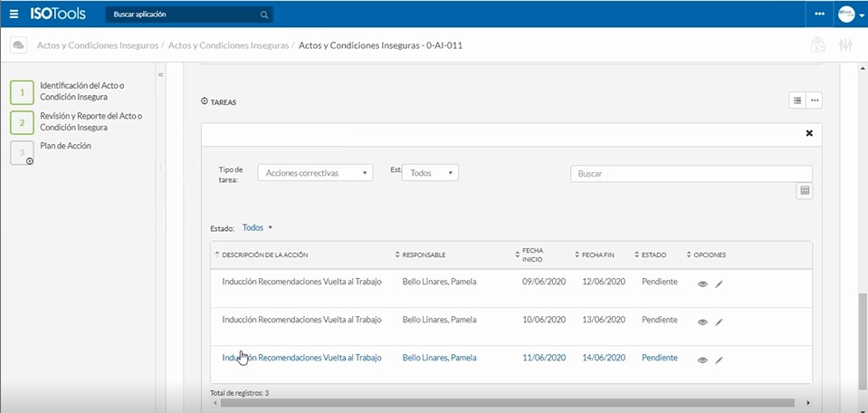Click the horizontal scrollbar below the table
The image size is (868, 413).
click(507, 403)
